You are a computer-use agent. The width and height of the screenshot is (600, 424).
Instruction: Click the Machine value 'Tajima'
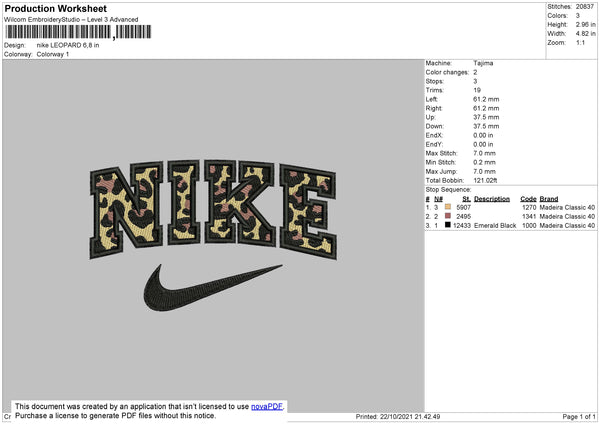483,63
